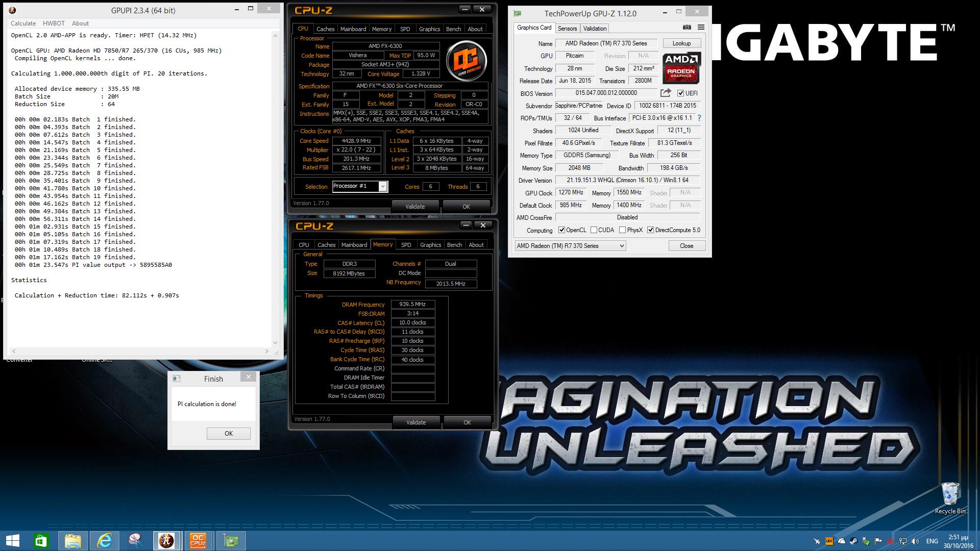The width and height of the screenshot is (980, 551).
Task: Click the taskbar clock showing 30/10/2016
Action: [958, 541]
